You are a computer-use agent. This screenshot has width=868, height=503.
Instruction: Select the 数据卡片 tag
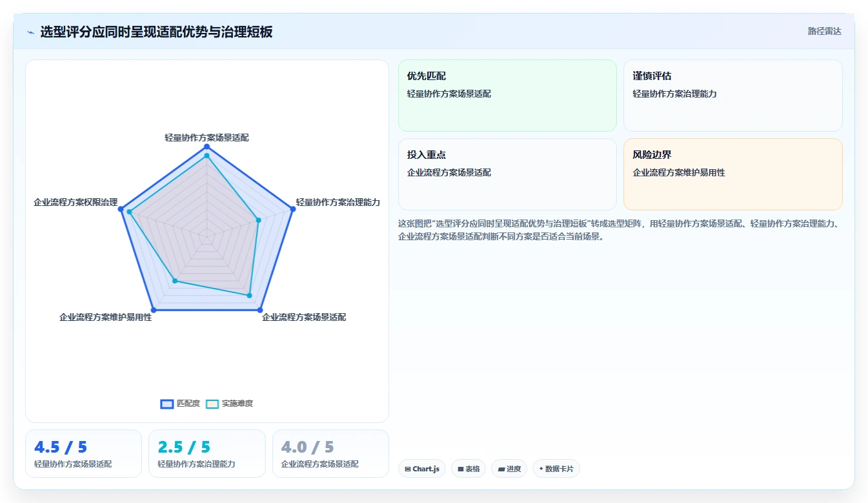coord(556,469)
